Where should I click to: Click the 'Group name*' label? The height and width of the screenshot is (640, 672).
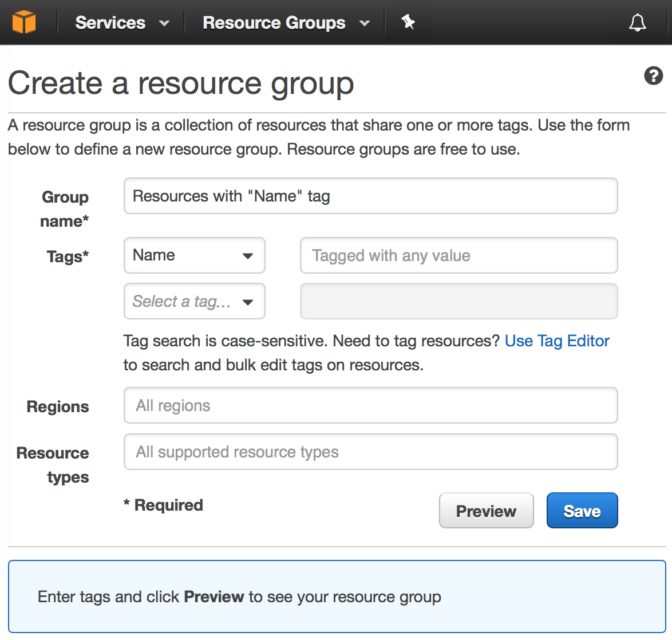pyautogui.click(x=65, y=209)
